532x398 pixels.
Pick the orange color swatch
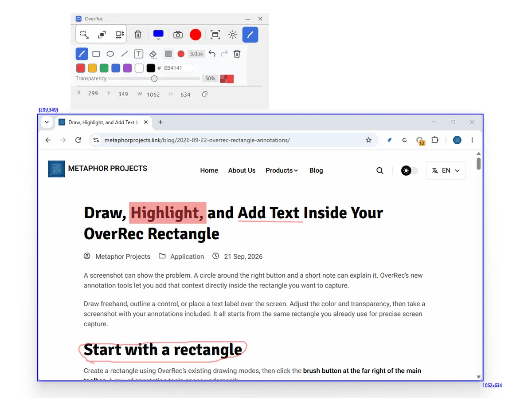pyautogui.click(x=92, y=68)
